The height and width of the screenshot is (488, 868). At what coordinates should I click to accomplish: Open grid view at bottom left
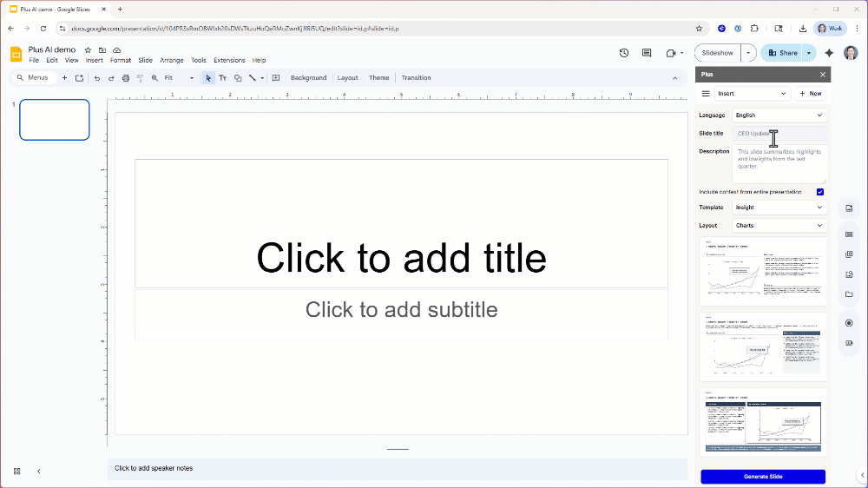(x=17, y=471)
